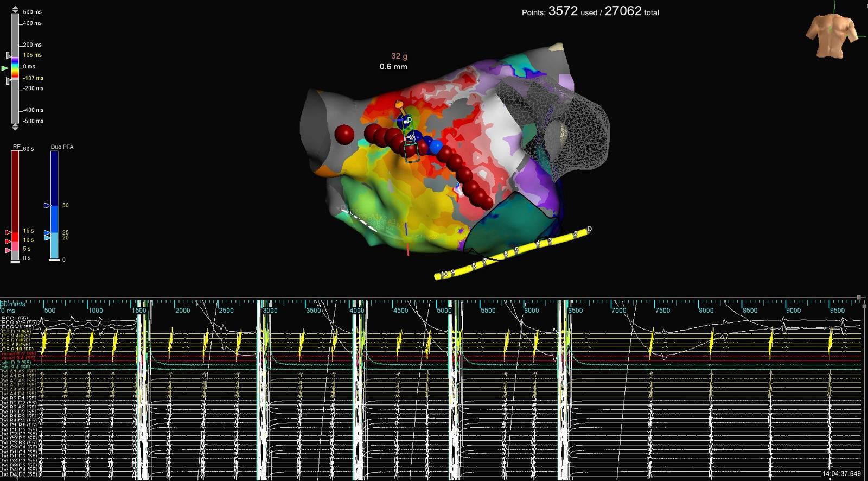
Task: Select the RF 5 s threshold marker
Action: 8,250
